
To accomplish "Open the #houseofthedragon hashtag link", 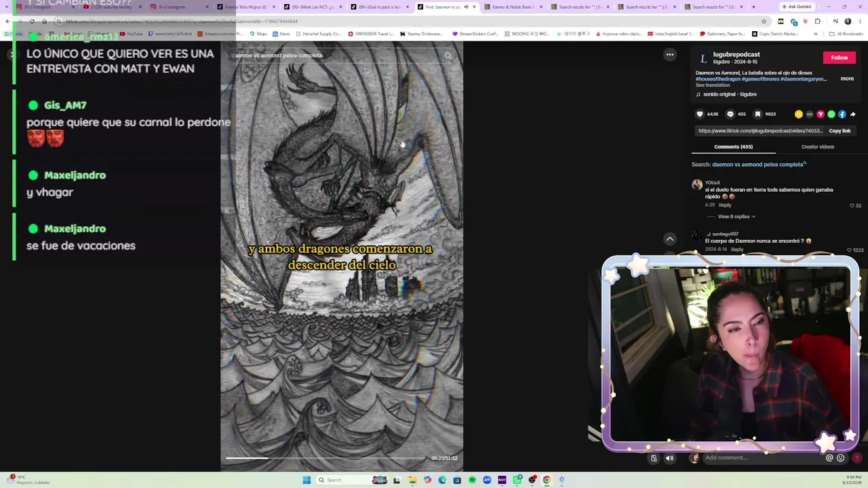I will tap(717, 79).
